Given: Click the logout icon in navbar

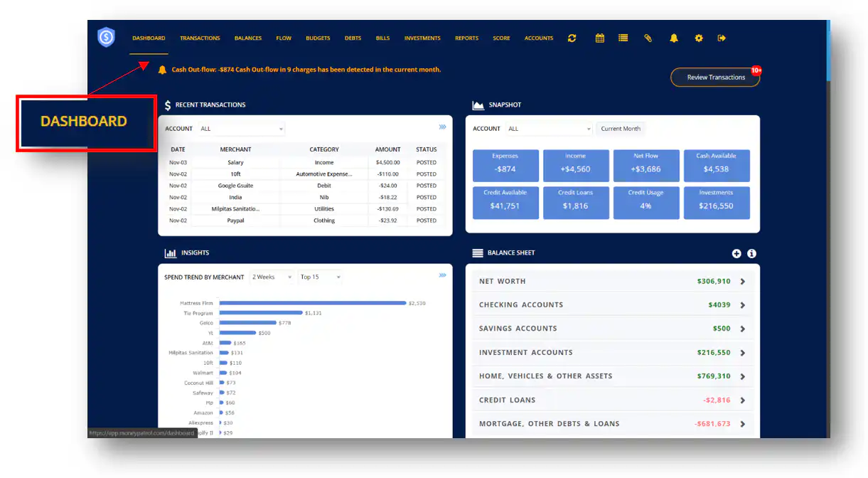Looking at the screenshot, I should coord(722,38).
